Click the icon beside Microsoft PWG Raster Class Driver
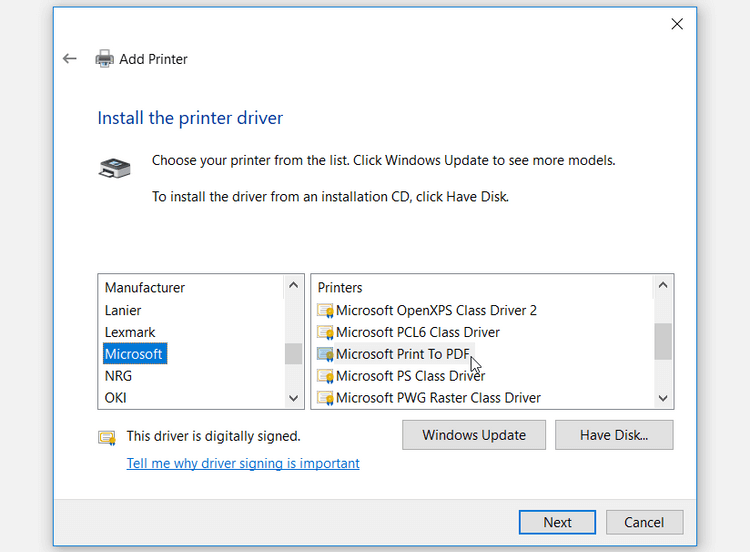750x552 pixels. click(x=325, y=398)
